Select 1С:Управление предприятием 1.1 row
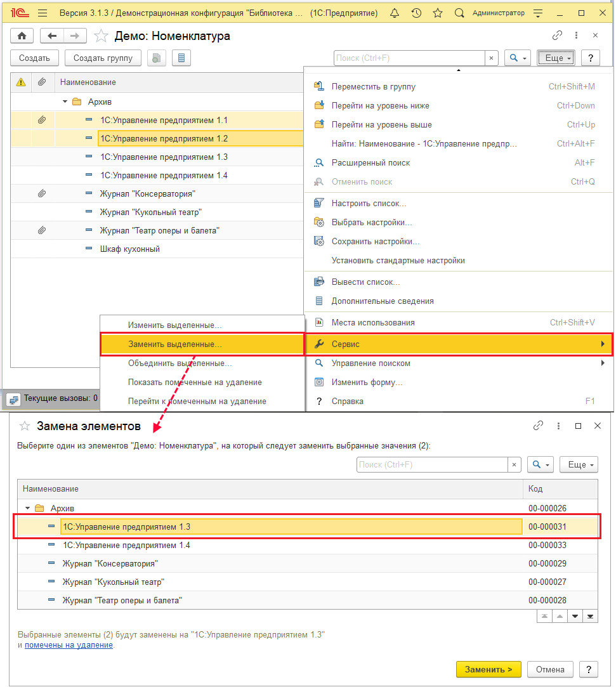This screenshot has height=687, width=616. pos(157,120)
